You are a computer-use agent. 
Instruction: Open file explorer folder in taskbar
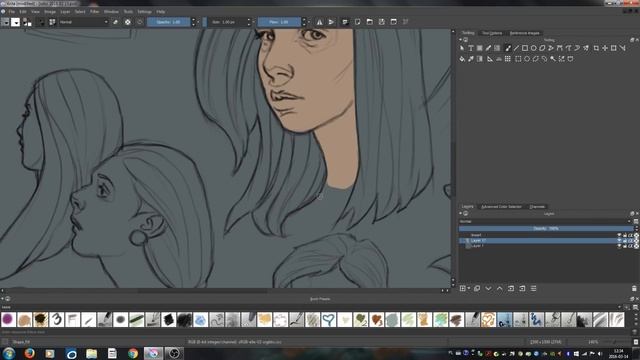click(x=91, y=353)
